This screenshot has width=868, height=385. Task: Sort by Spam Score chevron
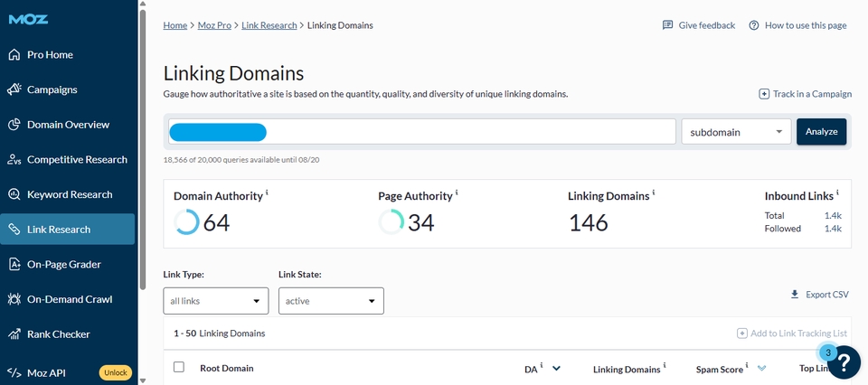tap(761, 369)
